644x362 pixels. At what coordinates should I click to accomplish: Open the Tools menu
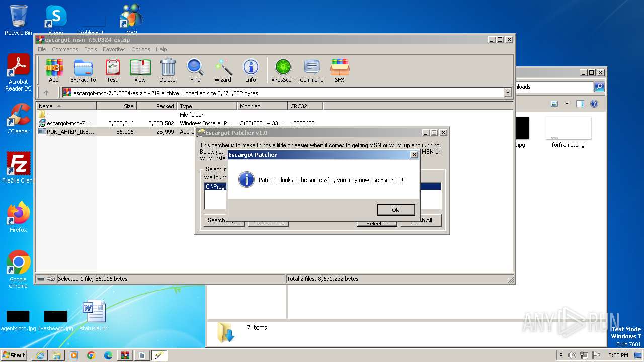tap(91, 49)
